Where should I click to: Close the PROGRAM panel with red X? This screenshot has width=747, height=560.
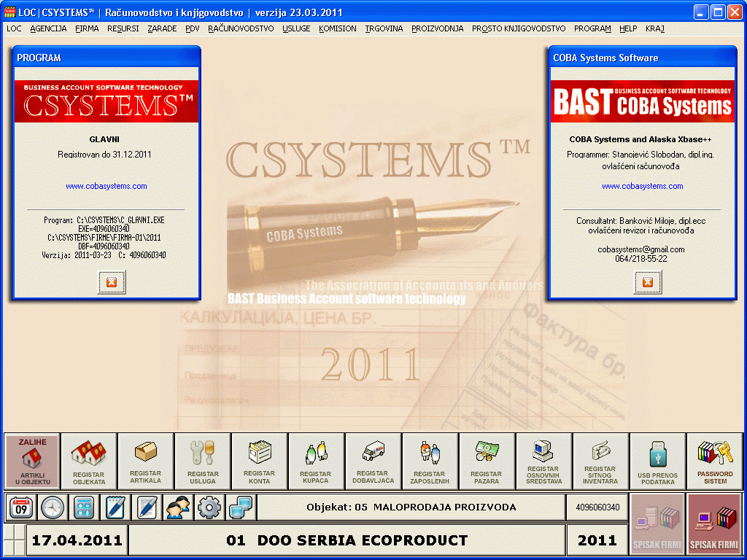pyautogui.click(x=112, y=282)
